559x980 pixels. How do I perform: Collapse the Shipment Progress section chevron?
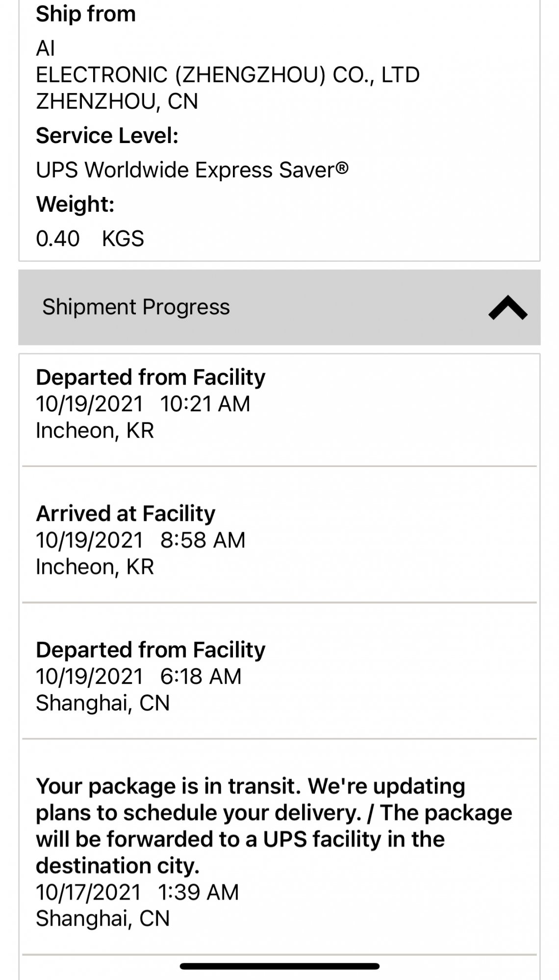508,308
